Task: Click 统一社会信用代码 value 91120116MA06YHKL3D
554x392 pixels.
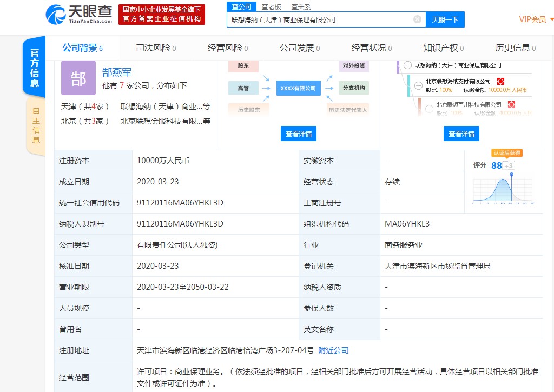Action: tap(180, 203)
